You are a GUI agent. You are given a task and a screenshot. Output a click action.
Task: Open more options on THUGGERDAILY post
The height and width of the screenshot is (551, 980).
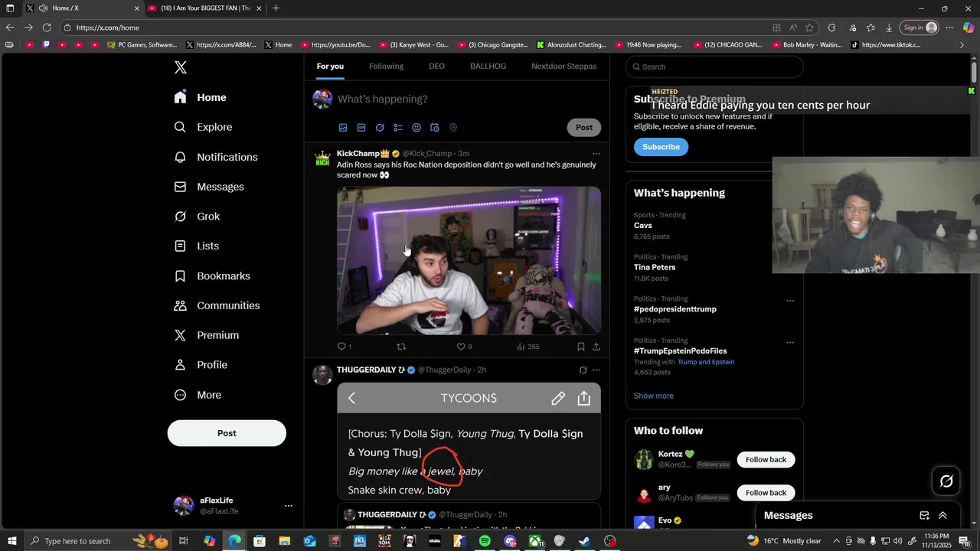(x=596, y=370)
